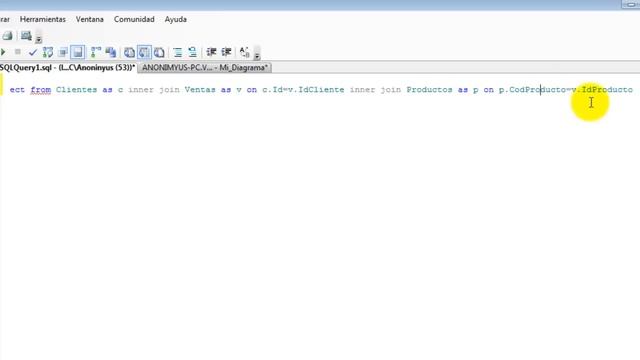Click the printer-like icon in the top toolbar
The height and width of the screenshot is (360, 640).
(7, 36)
